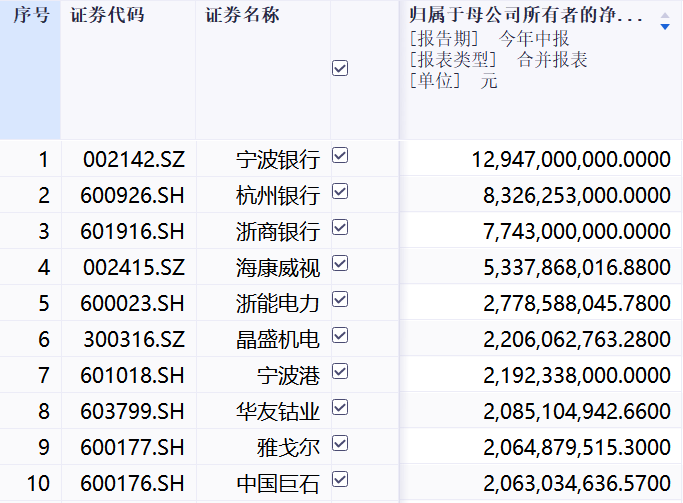
Task: Uncheck the 宁波银行 row checkbox
Action: pyautogui.click(x=340, y=155)
